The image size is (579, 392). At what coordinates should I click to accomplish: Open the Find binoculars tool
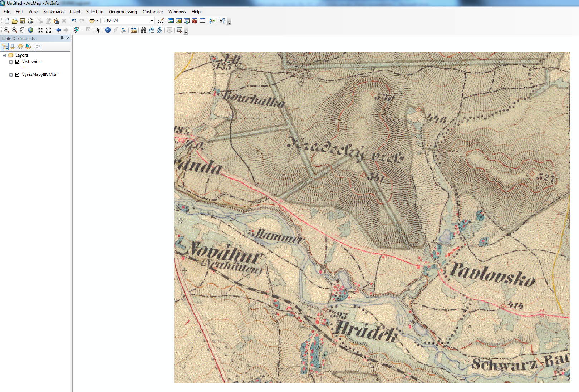coord(143,30)
